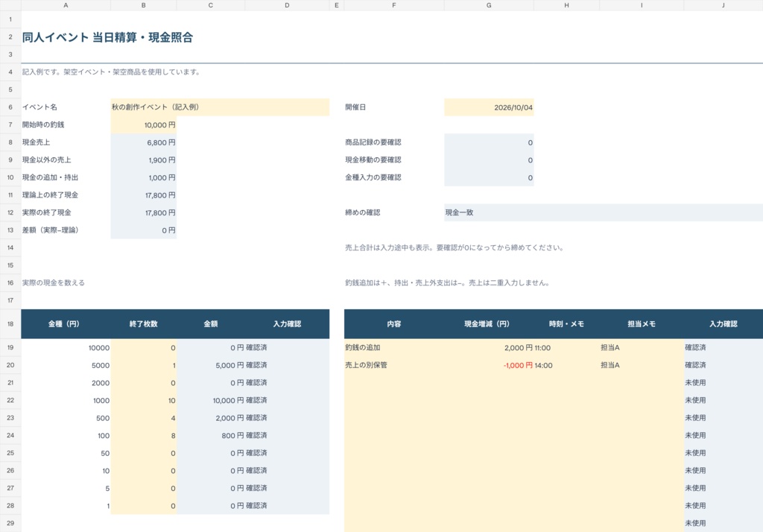Click header 担当メモ

[642, 323]
